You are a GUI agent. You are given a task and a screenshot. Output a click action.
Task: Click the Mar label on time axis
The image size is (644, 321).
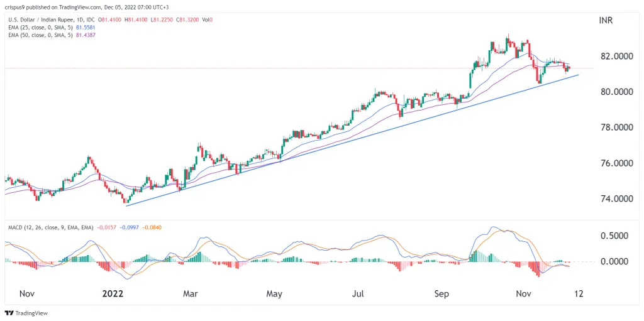coord(192,294)
